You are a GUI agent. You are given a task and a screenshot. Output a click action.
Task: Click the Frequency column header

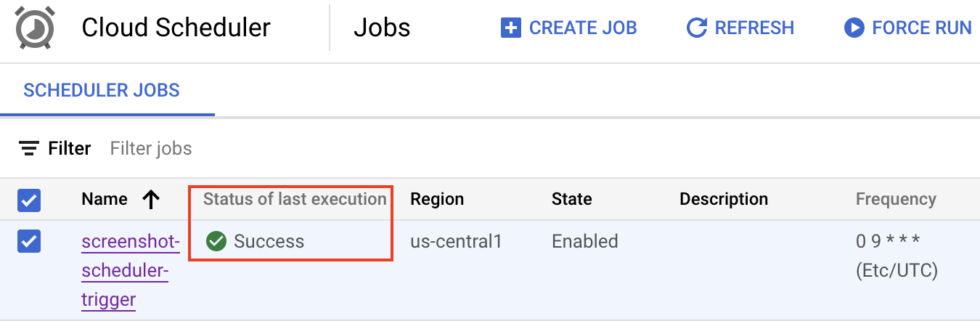(x=896, y=199)
